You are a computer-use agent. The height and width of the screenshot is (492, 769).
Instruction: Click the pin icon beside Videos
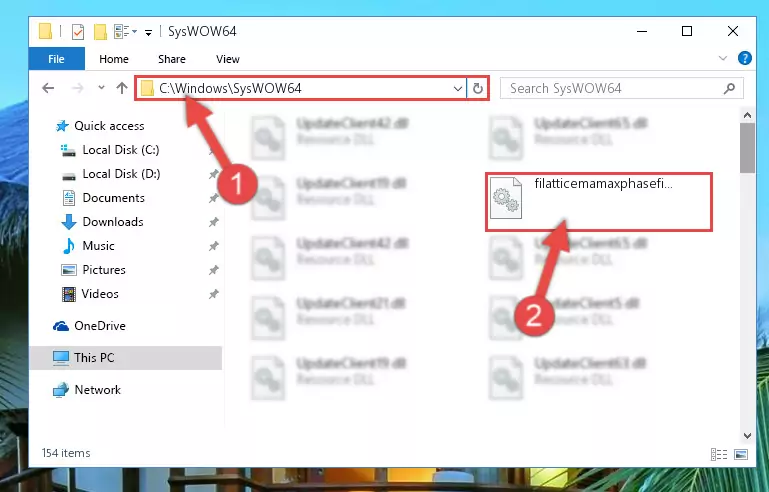[213, 294]
